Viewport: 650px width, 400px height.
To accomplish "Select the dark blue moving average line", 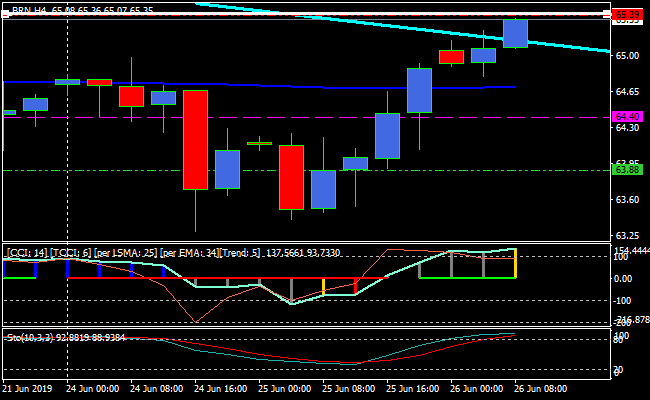I will click(300, 86).
